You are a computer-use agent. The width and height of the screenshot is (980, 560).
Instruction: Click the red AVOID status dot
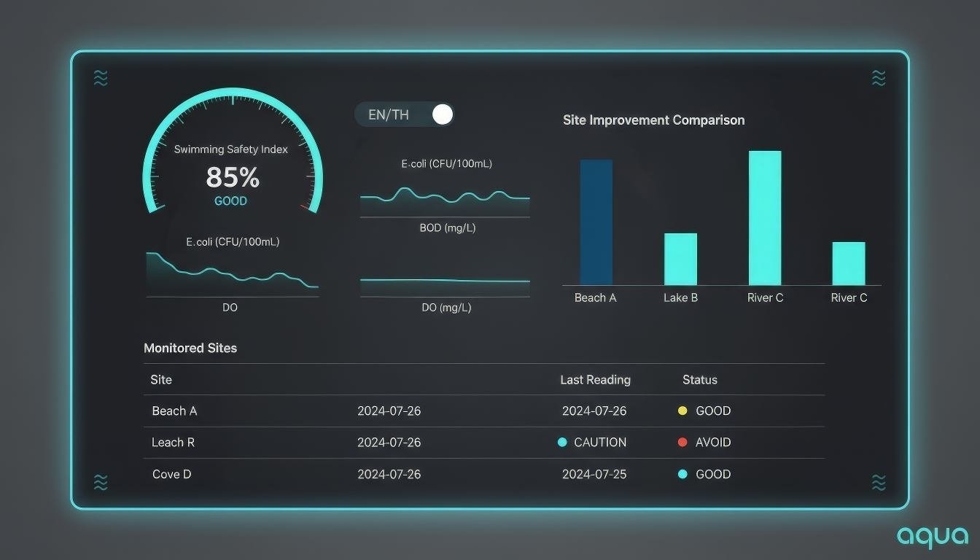pos(682,443)
